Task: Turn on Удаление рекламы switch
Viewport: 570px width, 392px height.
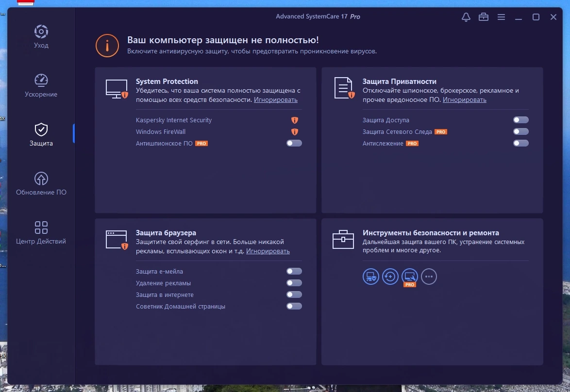Action: coord(294,283)
